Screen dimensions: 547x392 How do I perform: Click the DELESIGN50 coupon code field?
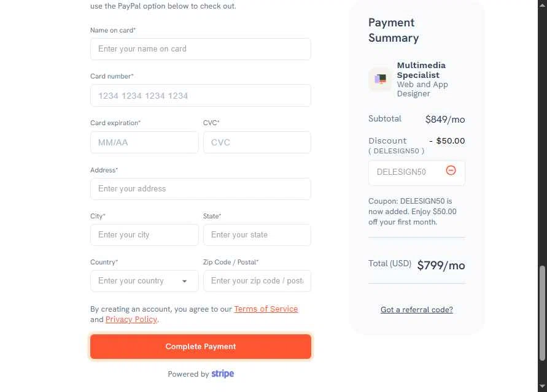coord(406,172)
